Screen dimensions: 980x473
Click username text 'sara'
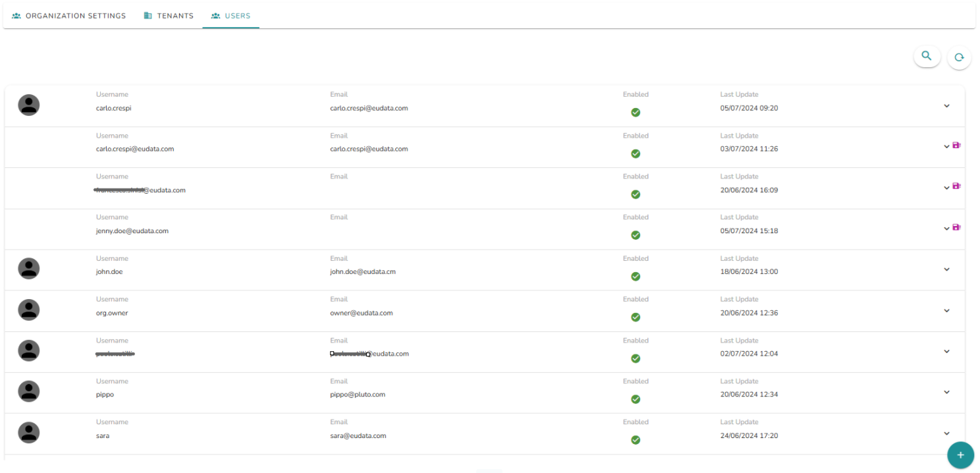pyautogui.click(x=103, y=435)
